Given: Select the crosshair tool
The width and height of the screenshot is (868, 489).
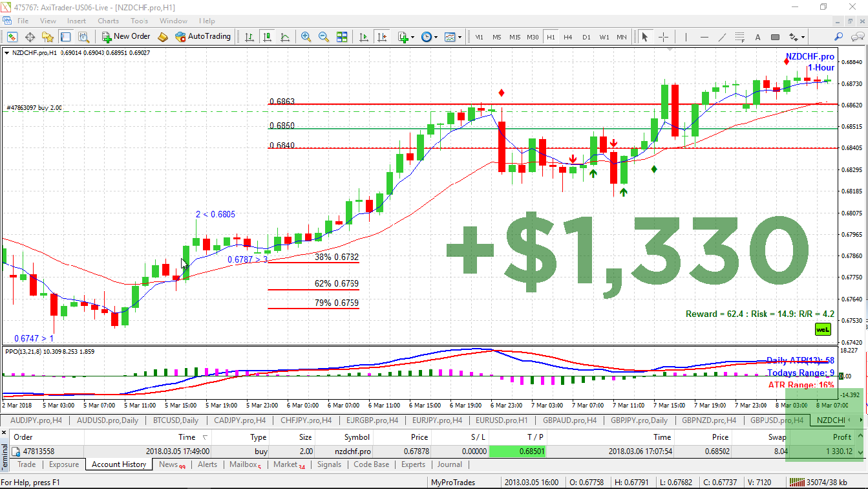Looking at the screenshot, I should point(663,37).
